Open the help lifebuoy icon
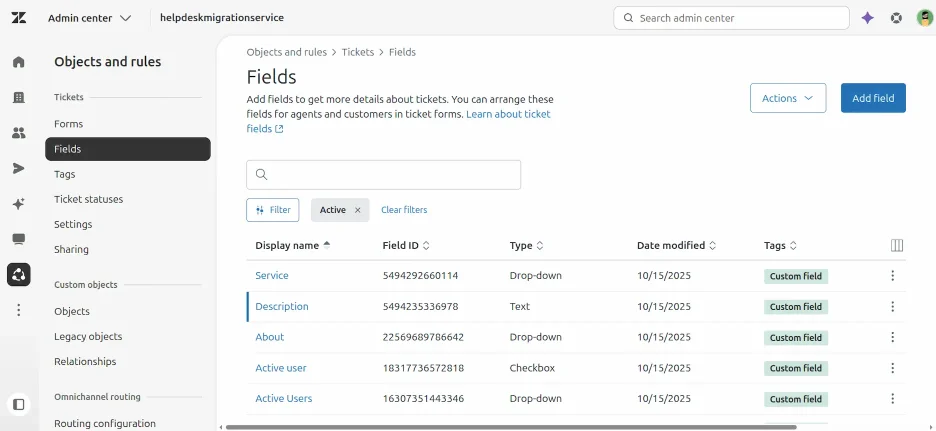The width and height of the screenshot is (936, 431). (896, 18)
